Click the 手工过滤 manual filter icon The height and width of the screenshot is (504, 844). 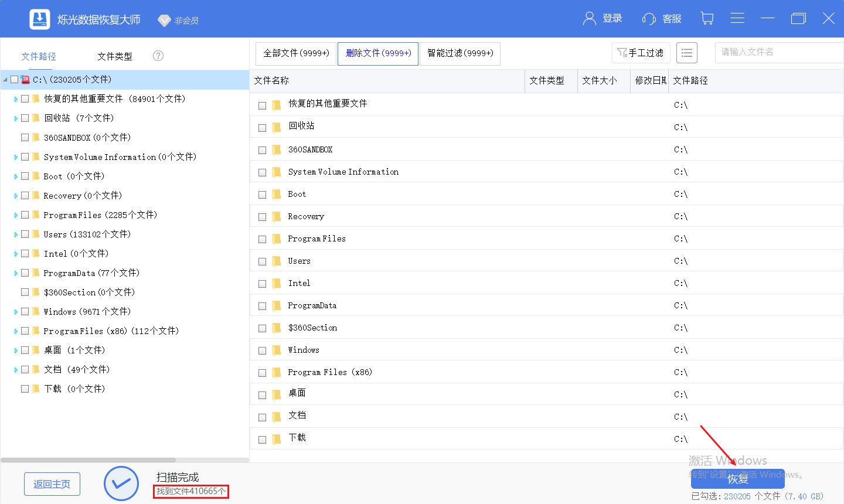click(x=641, y=52)
